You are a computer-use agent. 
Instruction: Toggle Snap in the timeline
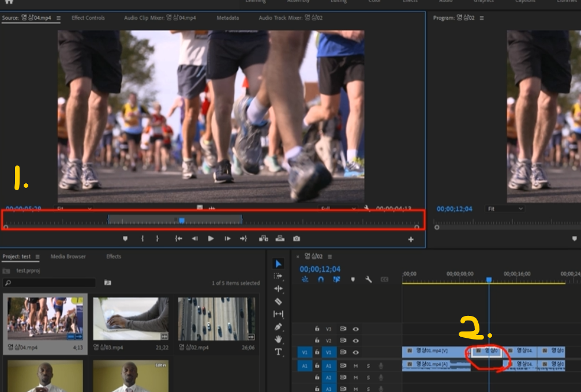(321, 280)
